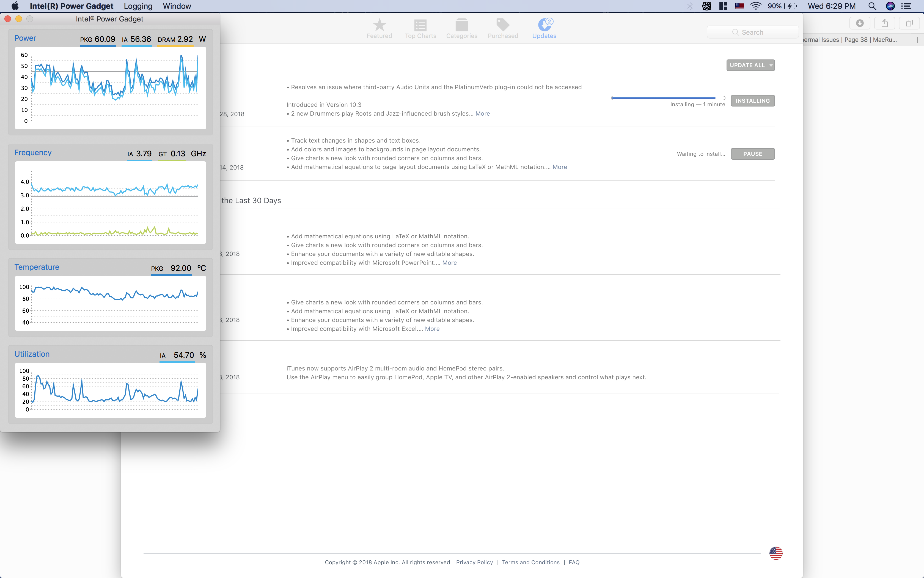Click the Power section heading

25,38
